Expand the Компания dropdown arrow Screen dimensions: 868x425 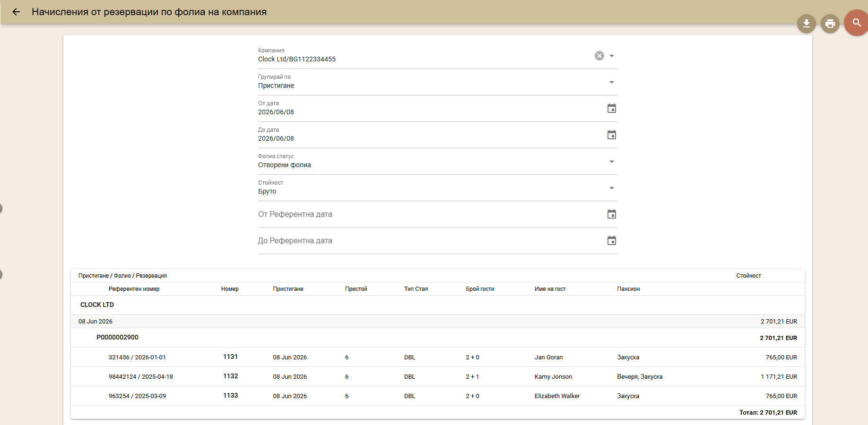[x=612, y=56]
